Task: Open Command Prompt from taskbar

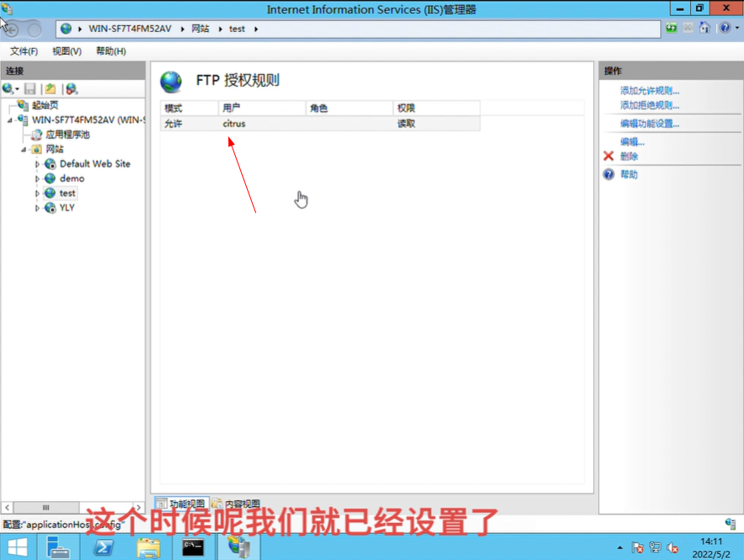Action: tap(193, 547)
